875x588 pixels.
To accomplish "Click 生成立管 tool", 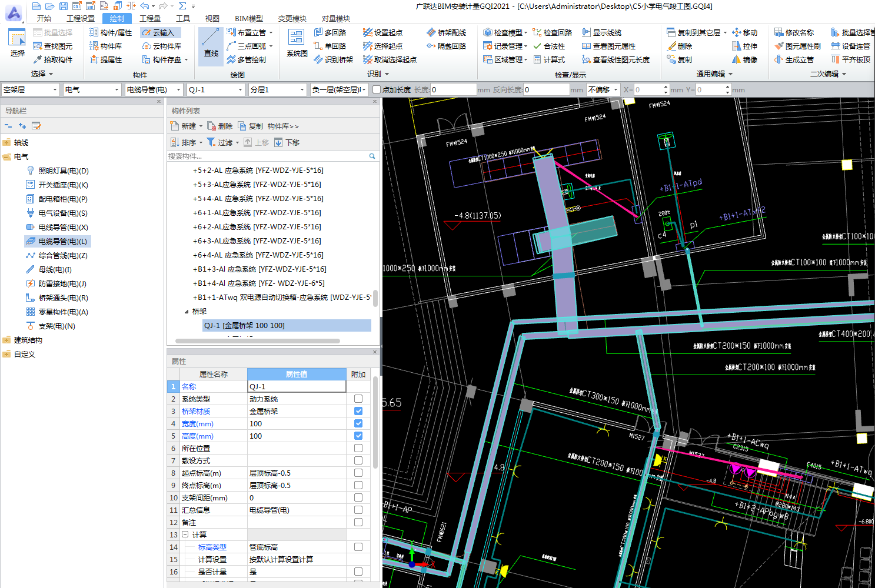I will click(x=794, y=59).
